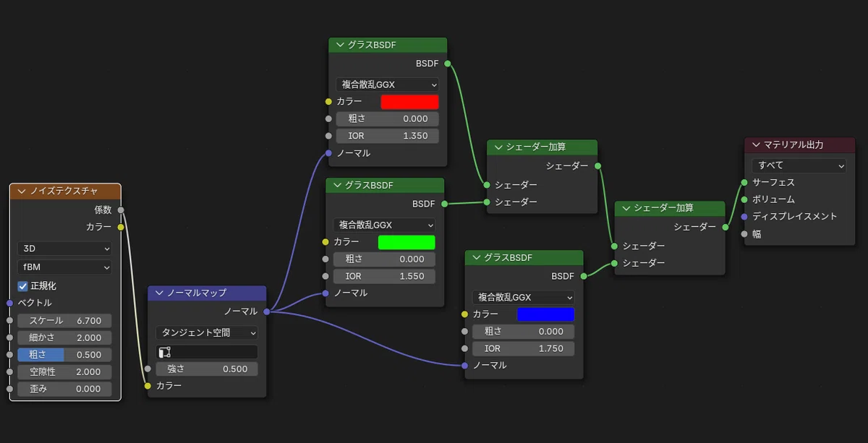Image resolution: width=868 pixels, height=443 pixels.
Task: Open 複合散乱GGX dropdown on the red glass node
Action: point(387,85)
